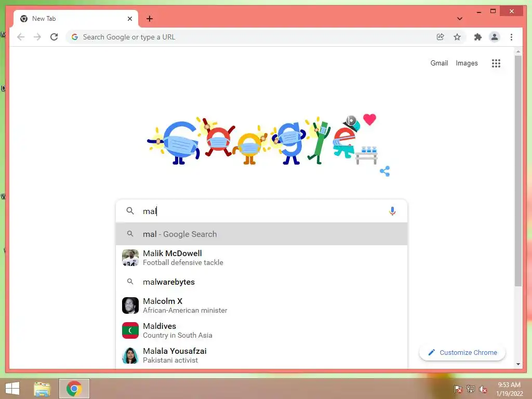Choose the 'mal - Google Search' suggestion

click(261, 234)
